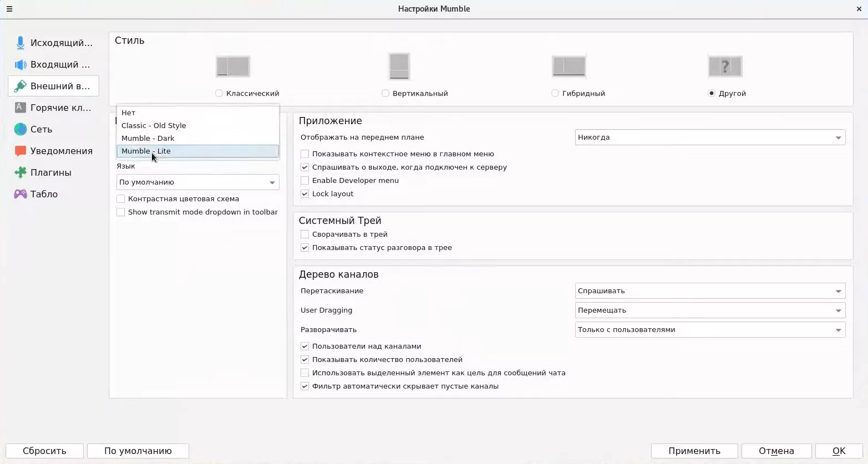Enable Сворачивать в трей checkbox
This screenshot has height=464, width=868.
pyautogui.click(x=304, y=234)
